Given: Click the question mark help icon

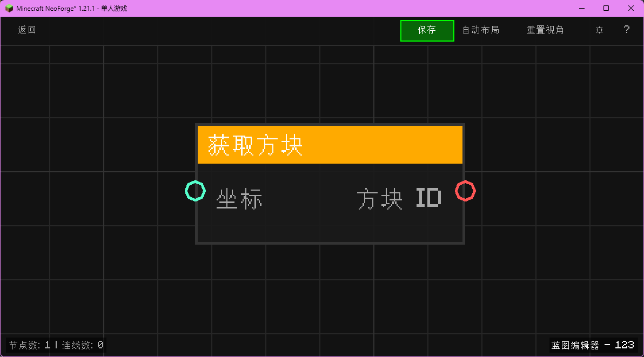Looking at the screenshot, I should pos(627,30).
